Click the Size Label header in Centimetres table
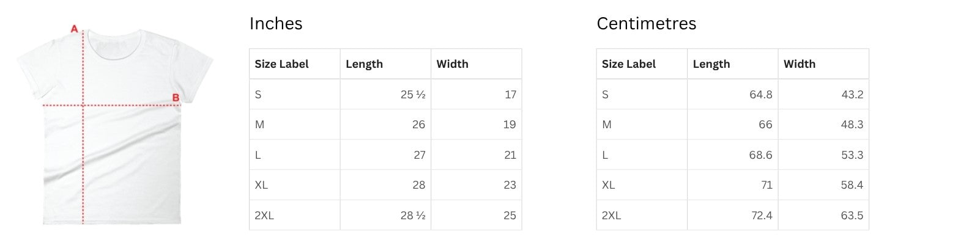This screenshot has width=980, height=251. tap(642, 64)
